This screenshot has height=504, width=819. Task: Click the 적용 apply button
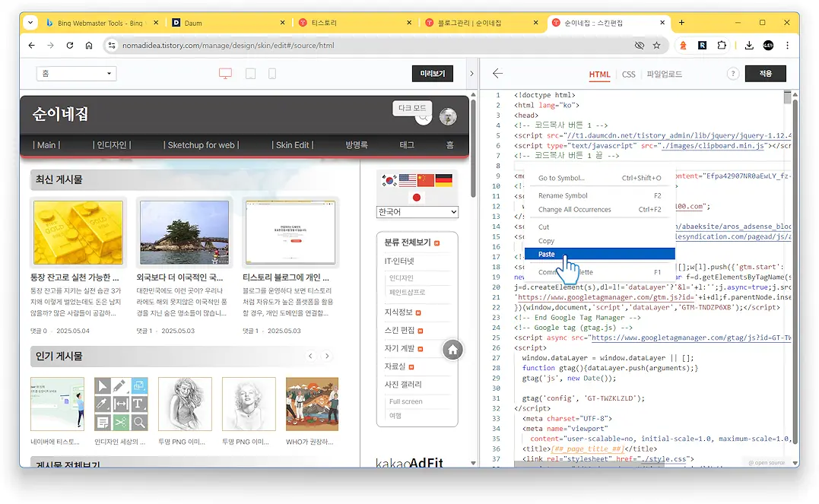[765, 74]
